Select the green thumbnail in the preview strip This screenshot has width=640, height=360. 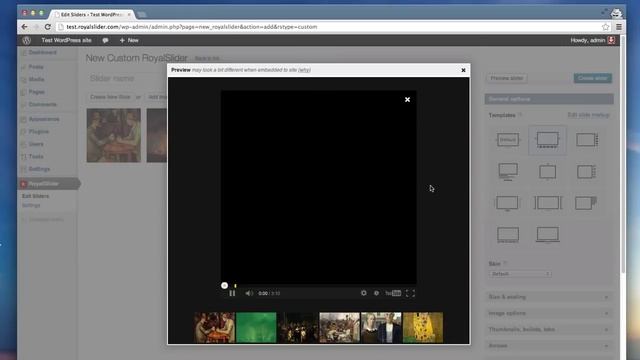(x=256, y=327)
